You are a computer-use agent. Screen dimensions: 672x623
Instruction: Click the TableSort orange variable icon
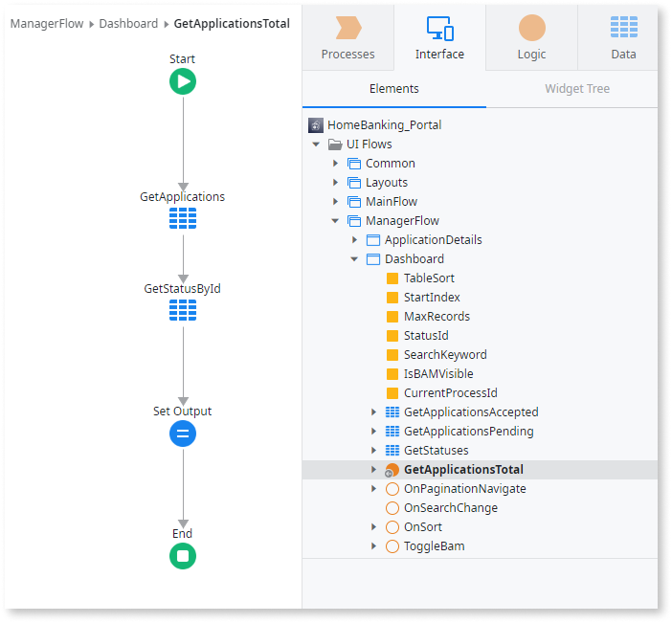click(392, 278)
